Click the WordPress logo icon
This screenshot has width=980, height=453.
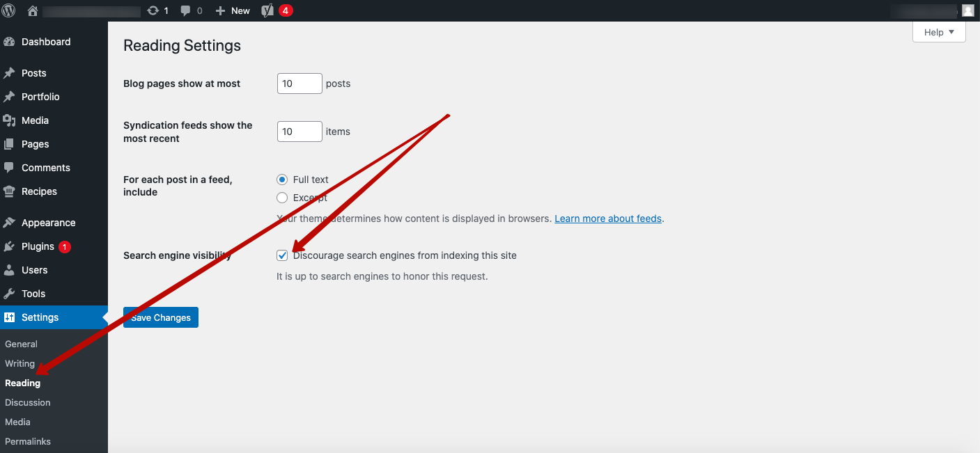pyautogui.click(x=9, y=10)
